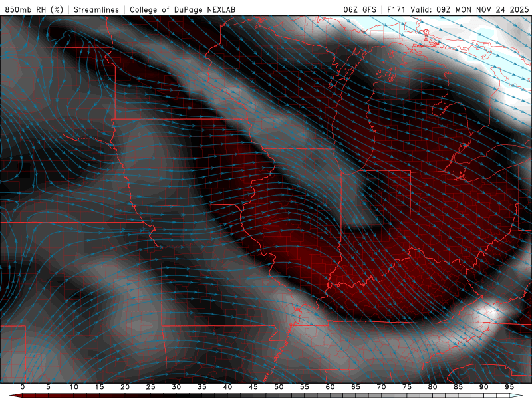Image resolution: width=532 pixels, height=399 pixels.
Task: Click the "850mb RH (%)" title text
Action: [x=34, y=9]
